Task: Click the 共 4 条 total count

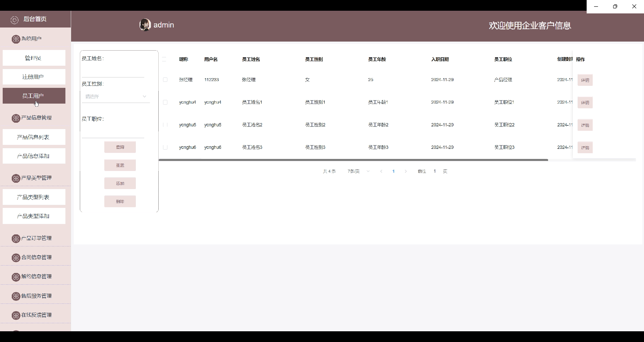Action: (329, 171)
